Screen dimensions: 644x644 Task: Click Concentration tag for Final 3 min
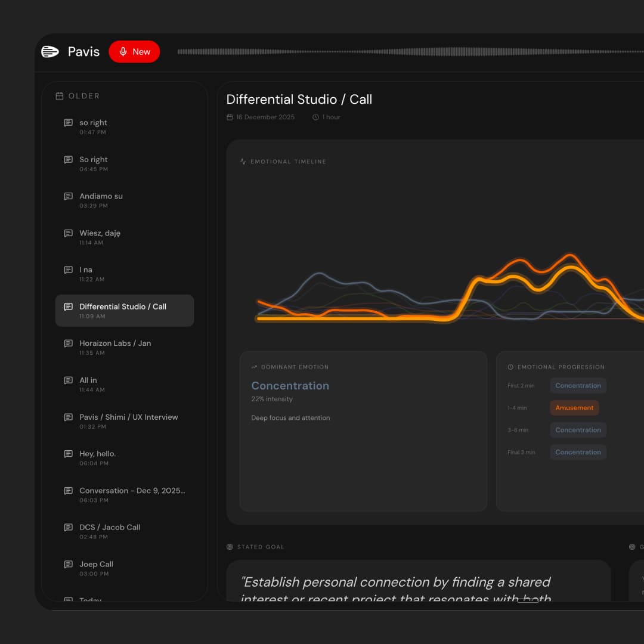578,452
